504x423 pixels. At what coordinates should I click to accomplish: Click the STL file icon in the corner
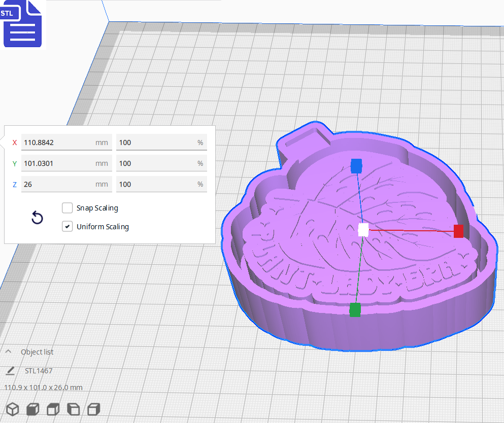pos(22,24)
